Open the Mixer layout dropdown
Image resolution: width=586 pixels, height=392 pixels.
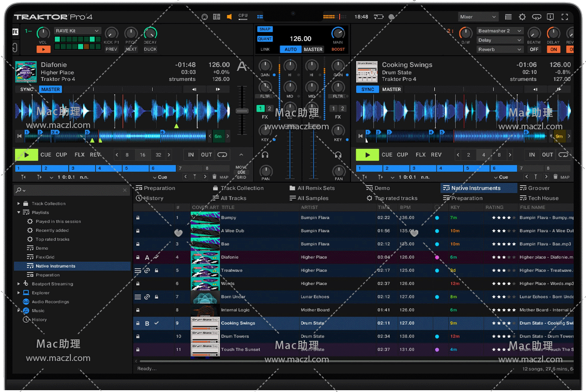point(478,17)
